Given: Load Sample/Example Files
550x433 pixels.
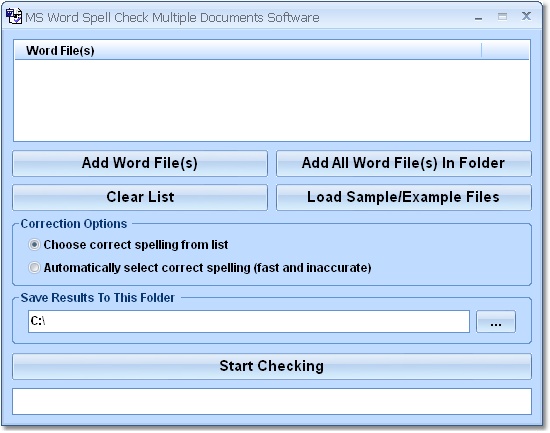Looking at the screenshot, I should [404, 197].
